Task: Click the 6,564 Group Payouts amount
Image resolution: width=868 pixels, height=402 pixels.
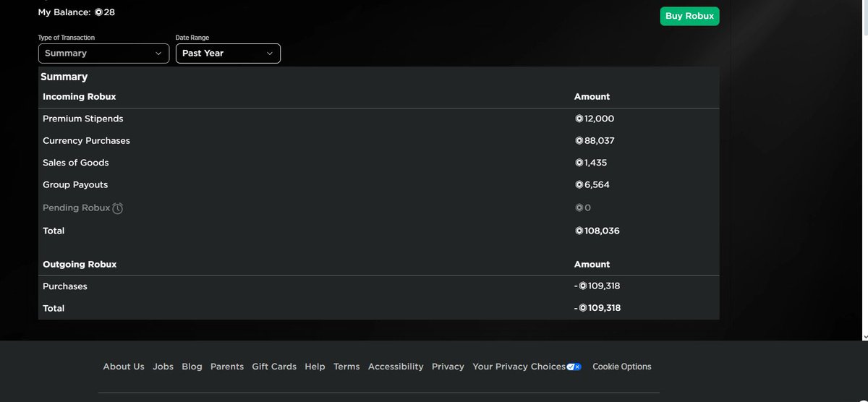Action: click(x=592, y=185)
